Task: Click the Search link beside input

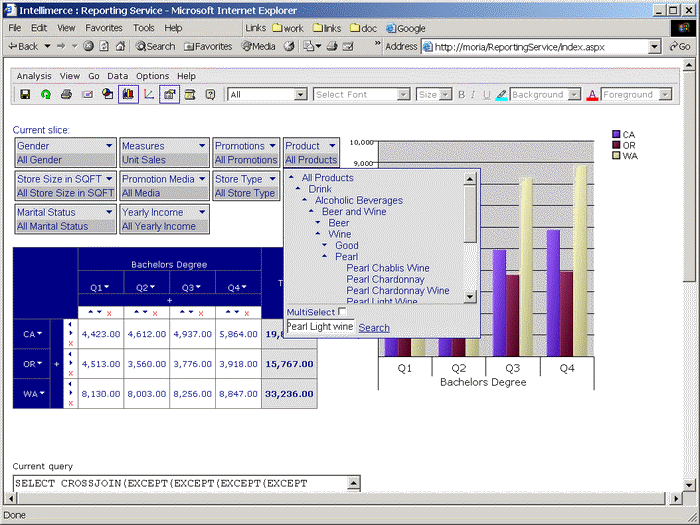Action: click(374, 328)
